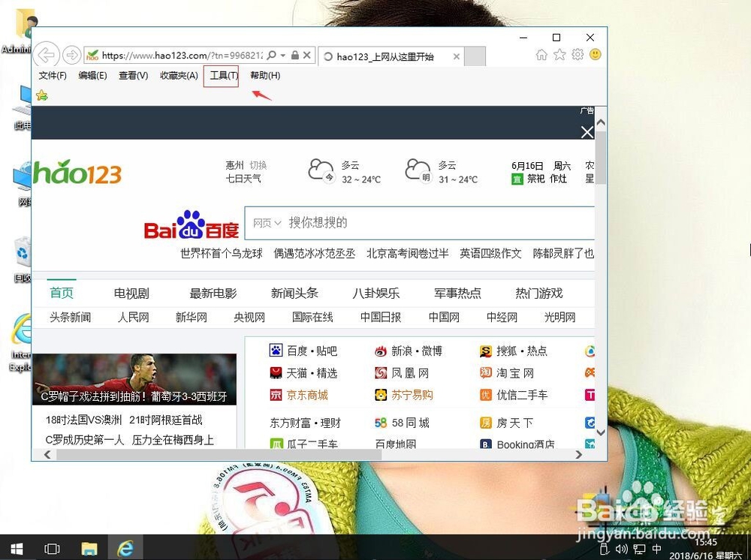Viewport: 751px width, 560px height.
Task: Select the 首页 tab
Action: [62, 293]
